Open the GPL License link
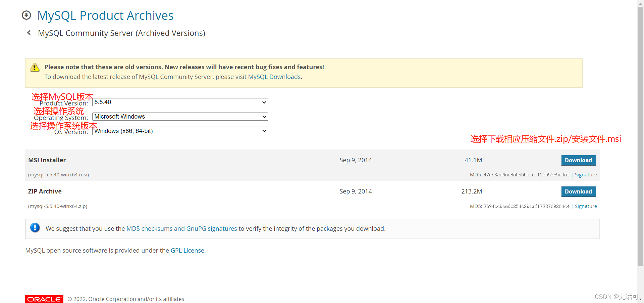The image size is (644, 303). [x=187, y=251]
